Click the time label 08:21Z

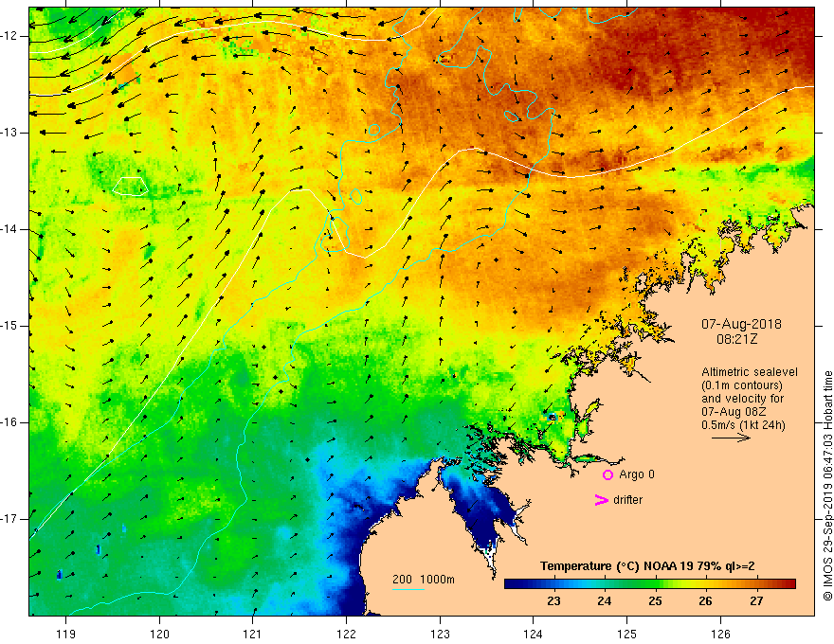736,338
